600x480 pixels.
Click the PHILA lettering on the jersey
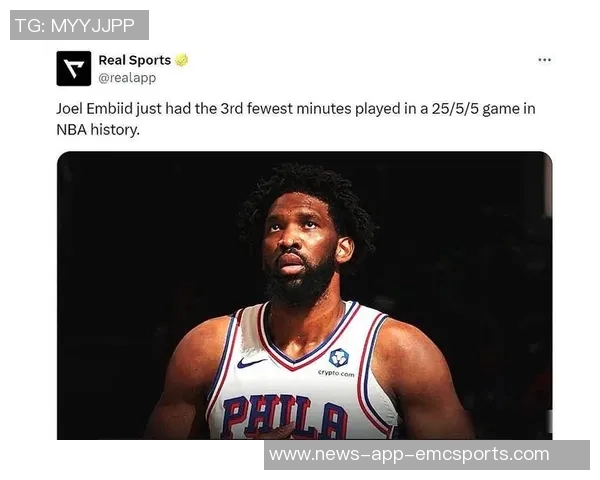[x=285, y=417]
